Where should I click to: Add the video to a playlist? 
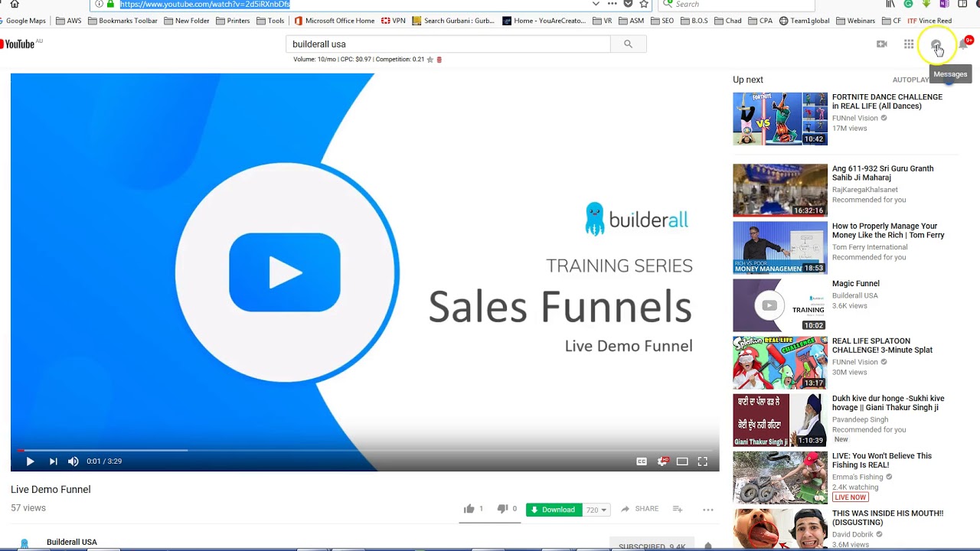click(677, 509)
